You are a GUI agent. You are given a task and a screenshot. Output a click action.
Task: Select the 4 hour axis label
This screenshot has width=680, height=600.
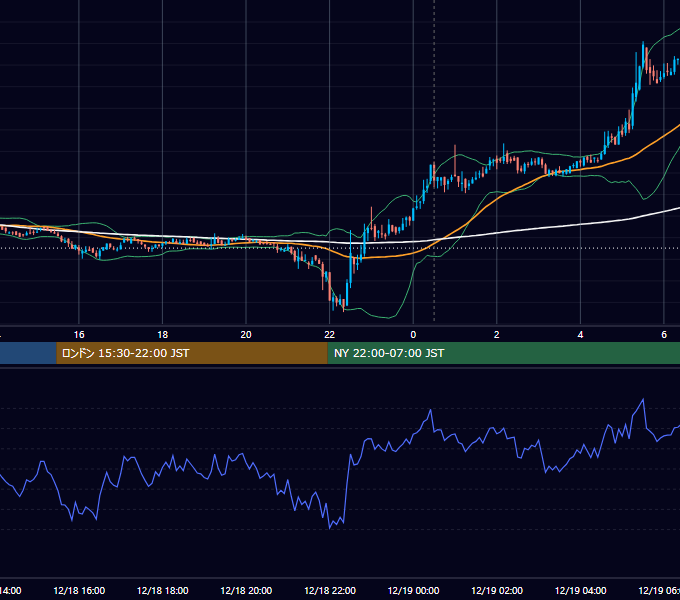tap(580, 335)
